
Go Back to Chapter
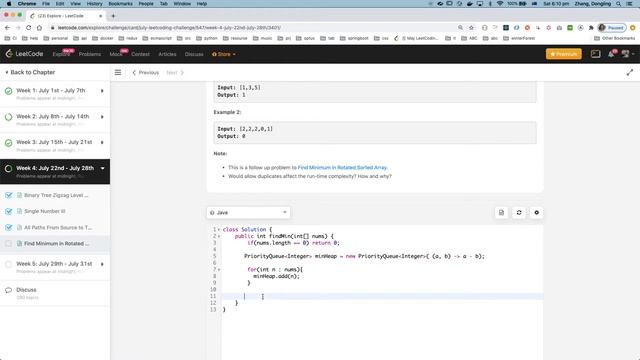30,72
